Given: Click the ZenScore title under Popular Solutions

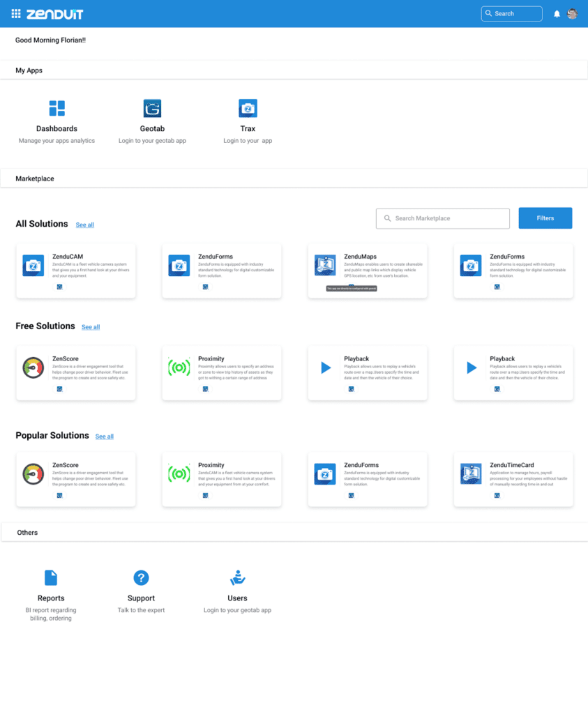Looking at the screenshot, I should point(66,465).
